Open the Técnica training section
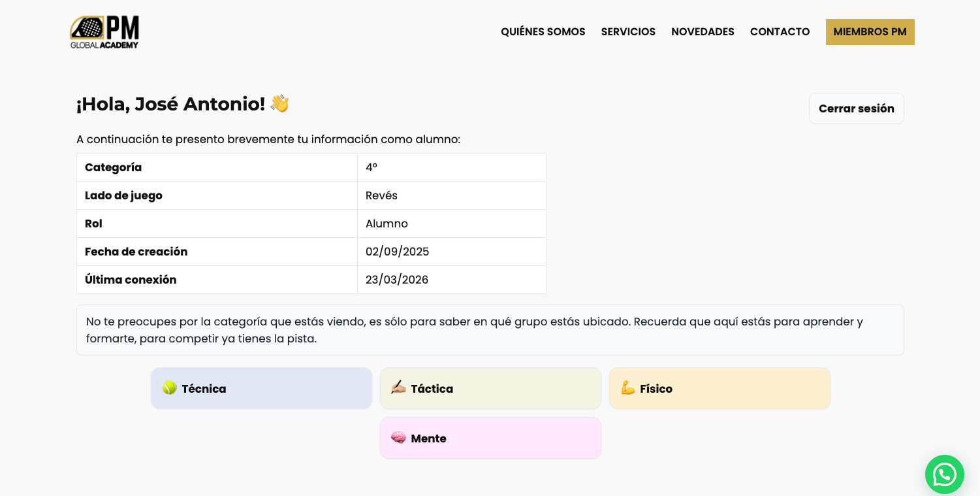 (261, 388)
